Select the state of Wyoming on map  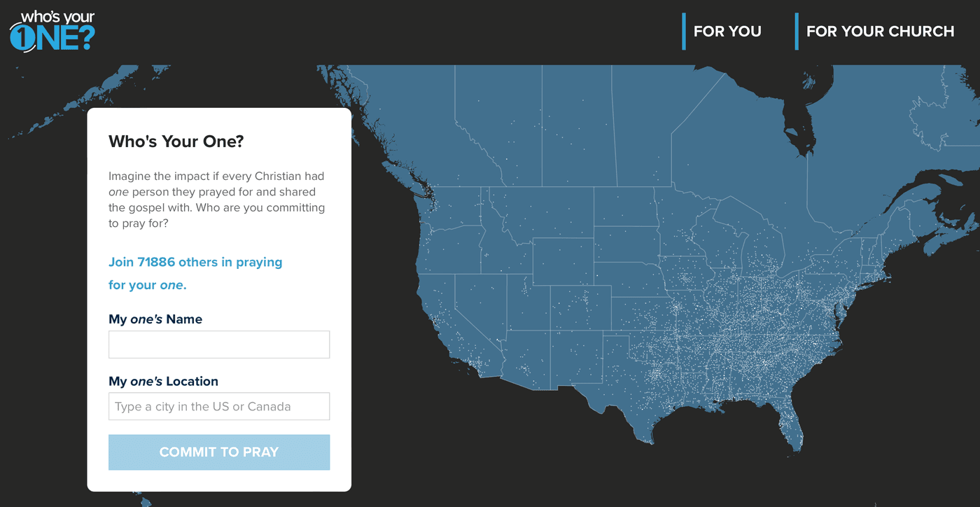(x=563, y=262)
